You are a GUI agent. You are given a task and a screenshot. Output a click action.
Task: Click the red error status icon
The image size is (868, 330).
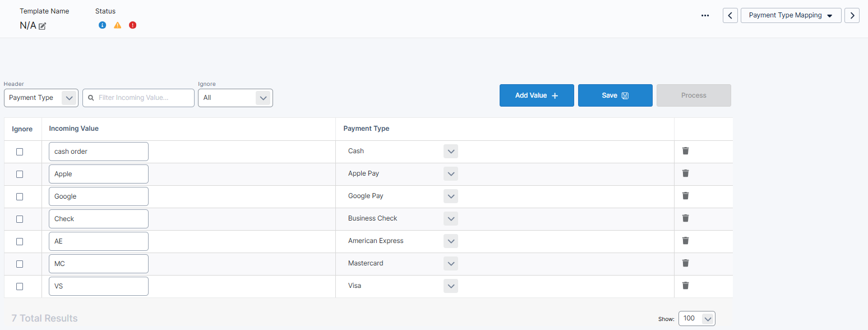coord(132,25)
